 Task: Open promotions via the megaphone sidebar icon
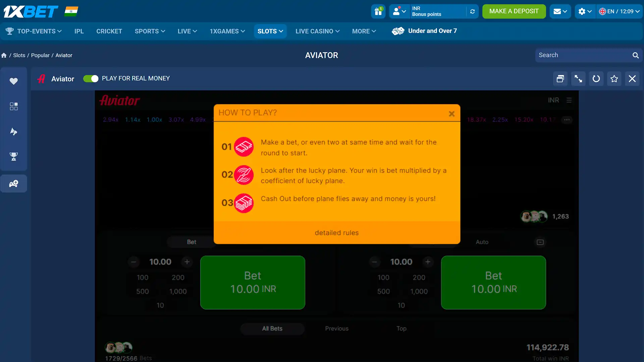tap(14, 131)
